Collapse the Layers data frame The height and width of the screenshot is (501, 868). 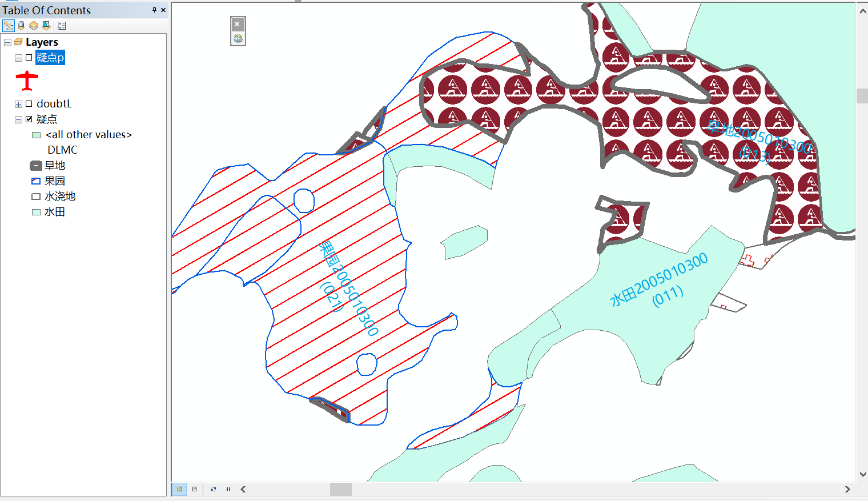coord(7,42)
